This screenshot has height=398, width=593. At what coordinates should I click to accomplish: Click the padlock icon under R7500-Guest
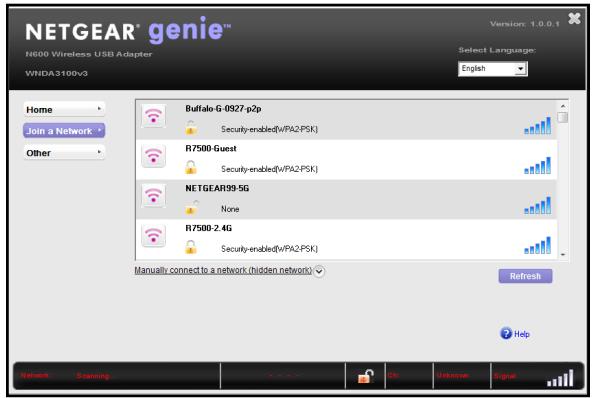coord(191,168)
